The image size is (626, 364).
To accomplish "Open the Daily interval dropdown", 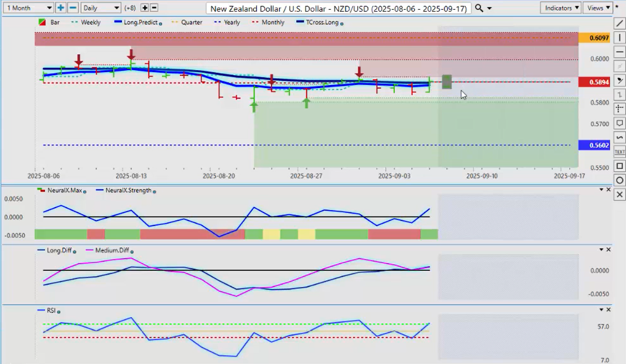I will 100,8.
